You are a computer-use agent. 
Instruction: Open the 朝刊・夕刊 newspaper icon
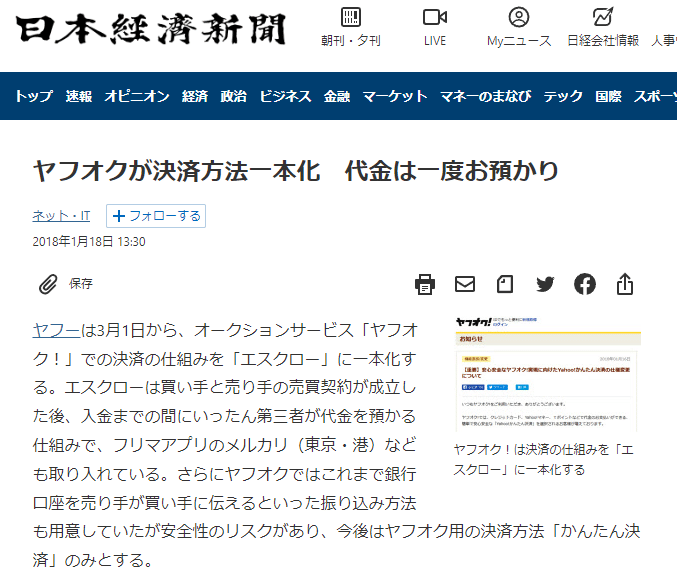click(351, 17)
